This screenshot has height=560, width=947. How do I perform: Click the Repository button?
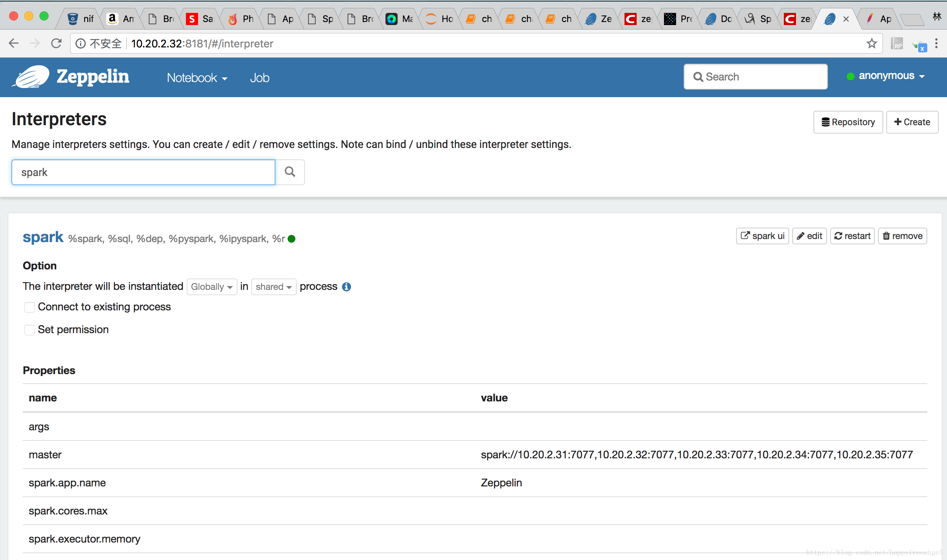tap(848, 122)
